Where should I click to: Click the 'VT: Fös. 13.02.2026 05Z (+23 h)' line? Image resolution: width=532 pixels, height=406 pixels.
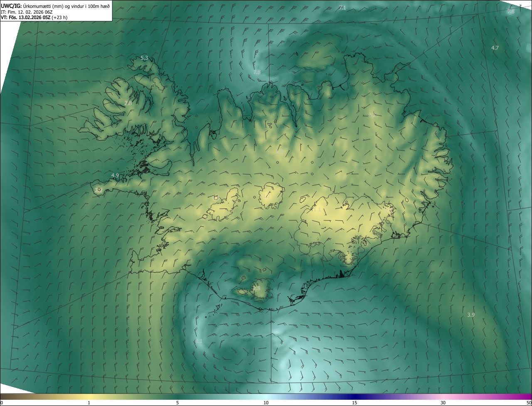point(34,17)
